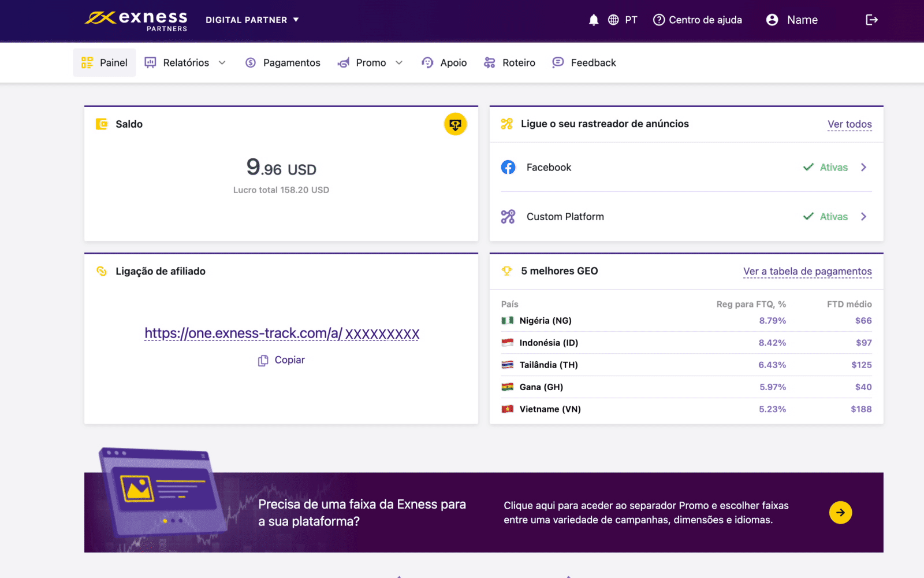The width and height of the screenshot is (924, 578).
Task: Go to the Painel tab
Action: coord(105,62)
